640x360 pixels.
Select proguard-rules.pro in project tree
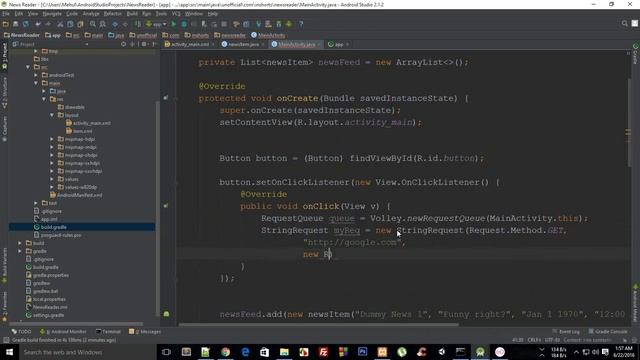61,235
